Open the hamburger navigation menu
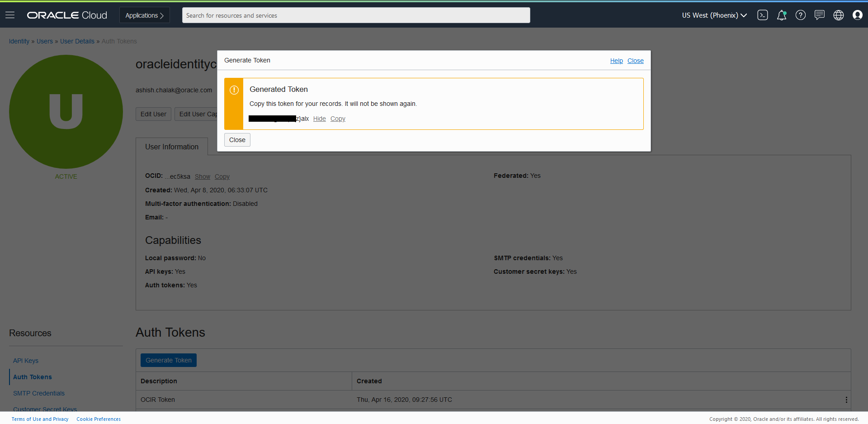 pyautogui.click(x=10, y=15)
